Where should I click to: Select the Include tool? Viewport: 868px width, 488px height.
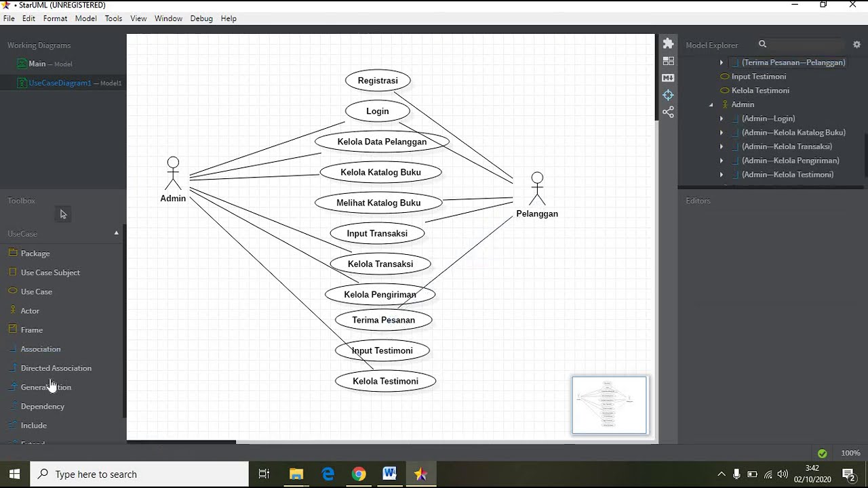(33, 425)
